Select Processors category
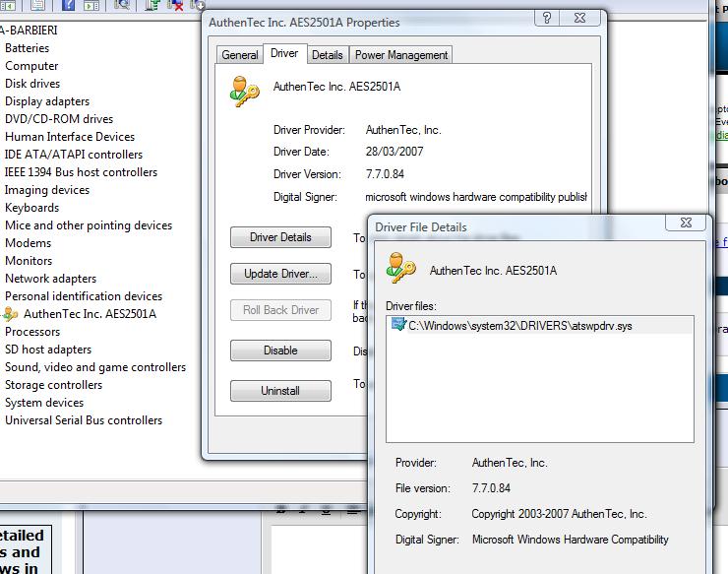 [32, 332]
